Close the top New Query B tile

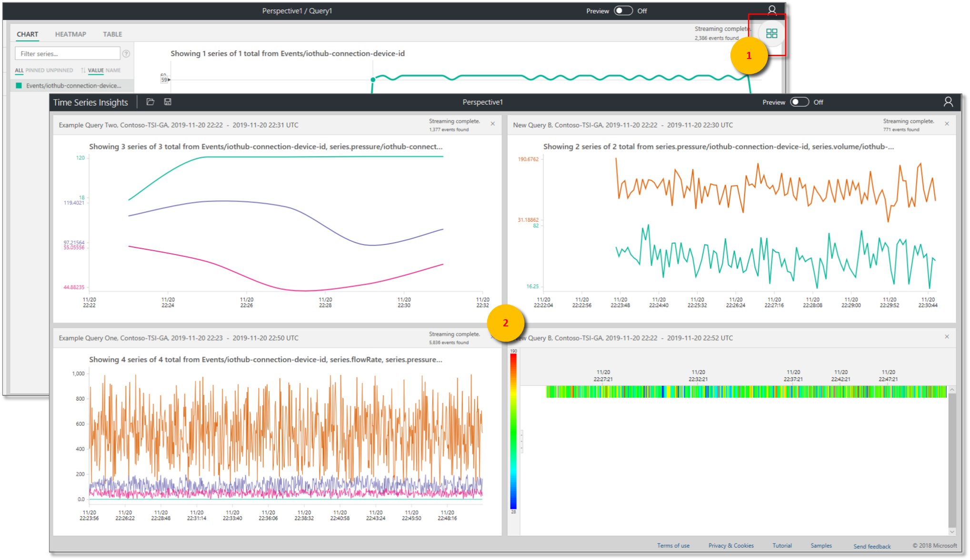947,124
